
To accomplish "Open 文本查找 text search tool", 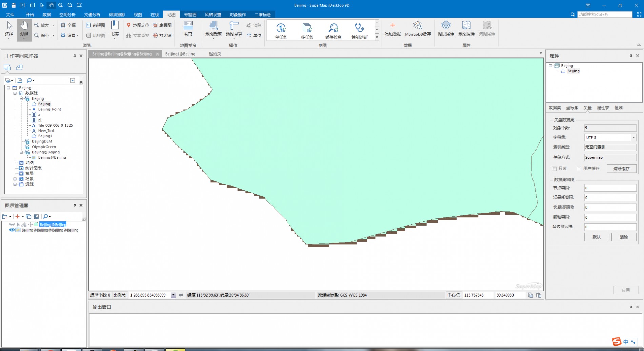I will point(138,35).
